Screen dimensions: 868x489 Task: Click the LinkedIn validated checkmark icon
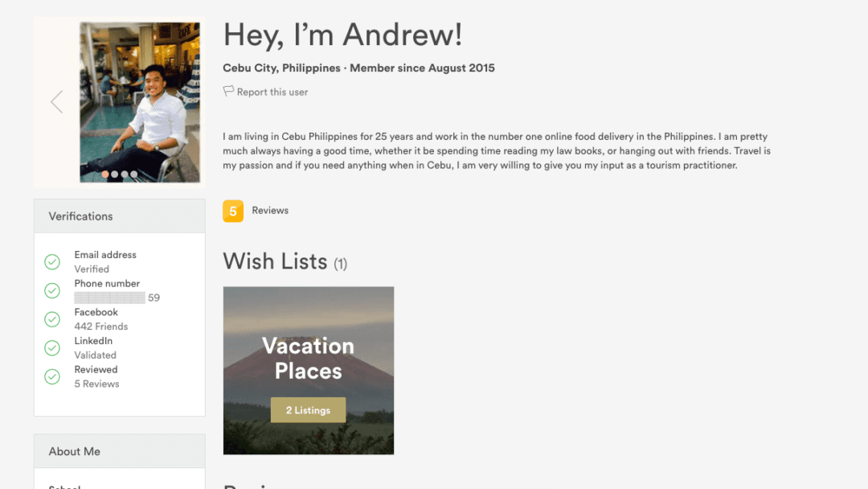coord(52,347)
